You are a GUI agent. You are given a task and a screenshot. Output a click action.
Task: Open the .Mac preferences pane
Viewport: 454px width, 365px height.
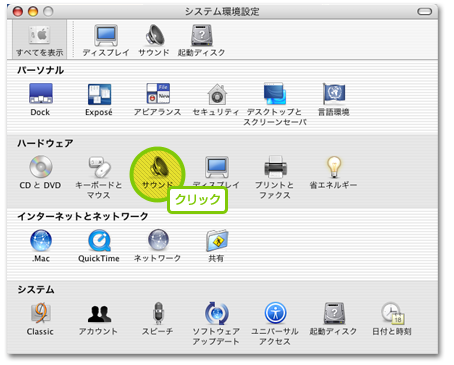[x=41, y=246]
